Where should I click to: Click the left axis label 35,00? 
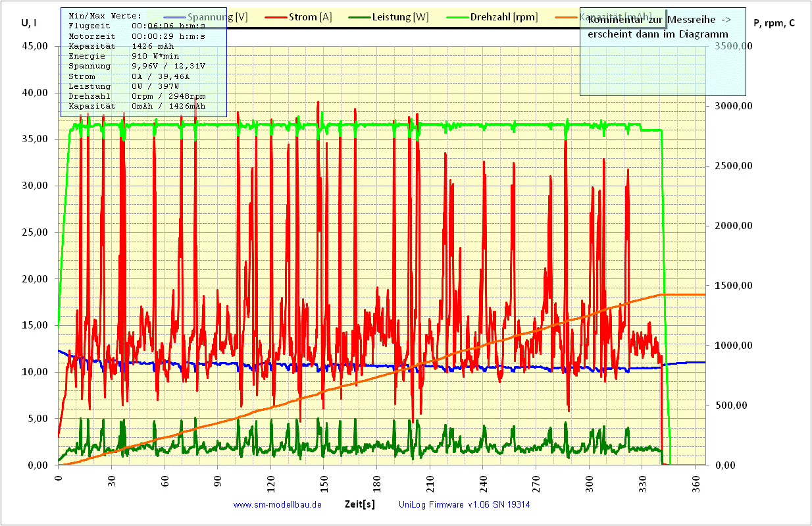[x=35, y=140]
